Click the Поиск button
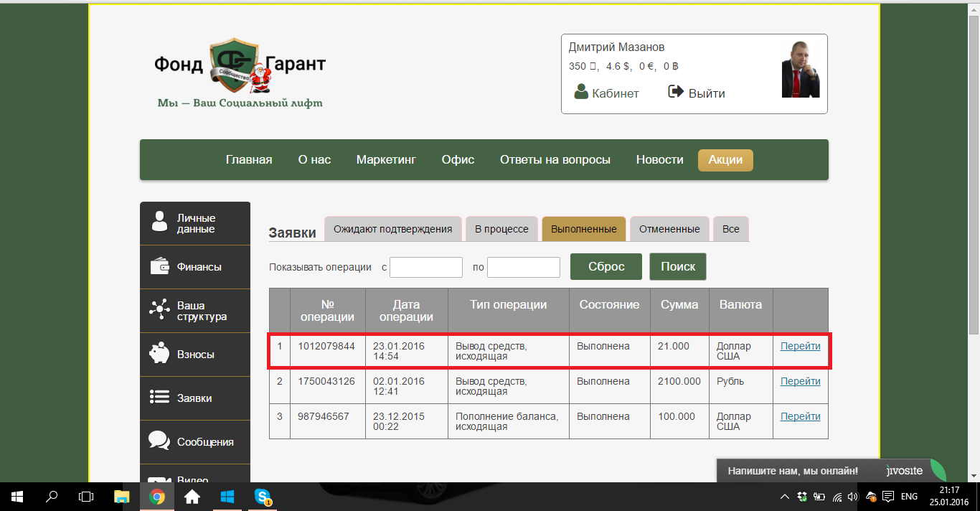980x511 pixels. click(678, 266)
